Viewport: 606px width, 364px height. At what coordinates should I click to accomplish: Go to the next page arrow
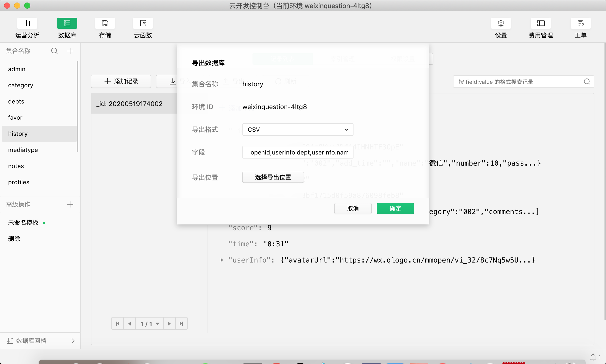[x=169, y=324]
